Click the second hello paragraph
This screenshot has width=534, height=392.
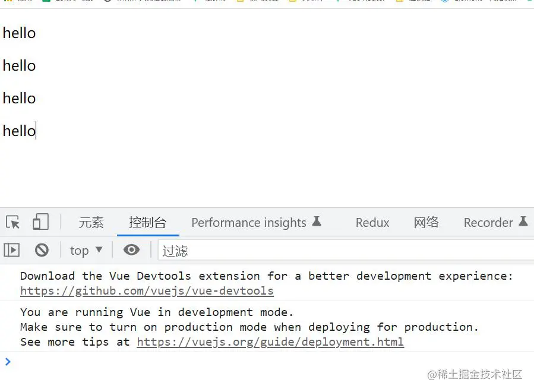click(19, 66)
